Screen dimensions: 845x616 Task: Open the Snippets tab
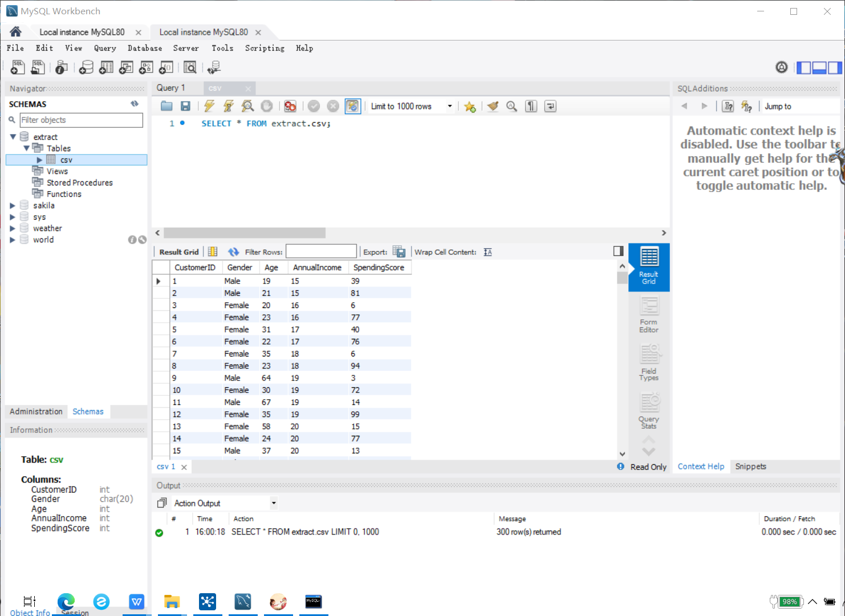click(750, 467)
